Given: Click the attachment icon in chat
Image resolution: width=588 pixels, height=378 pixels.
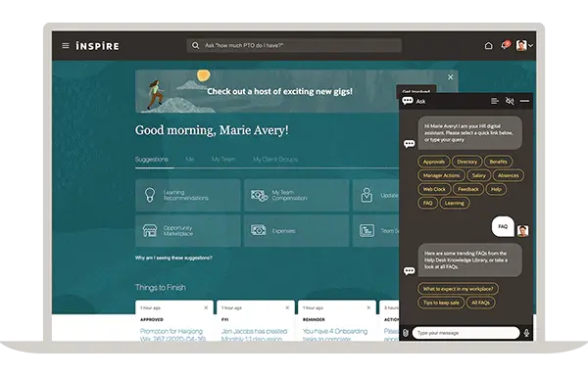Looking at the screenshot, I should pos(406,333).
